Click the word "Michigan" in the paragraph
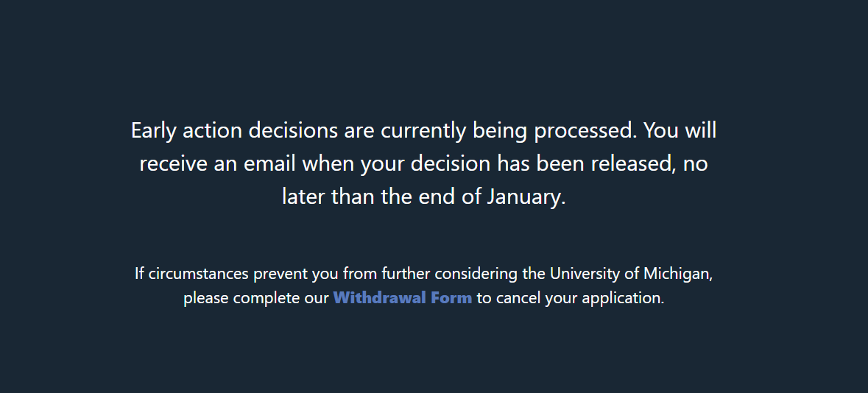The image size is (868, 393). 677,274
